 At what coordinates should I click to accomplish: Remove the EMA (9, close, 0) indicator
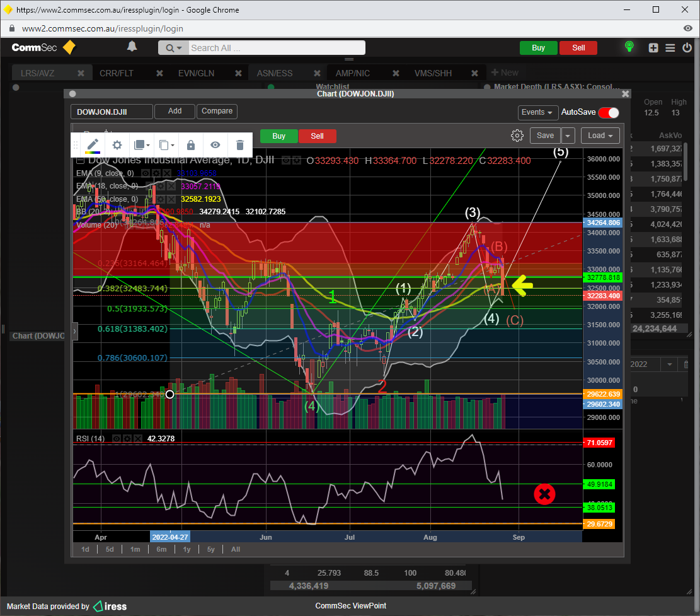(166, 173)
